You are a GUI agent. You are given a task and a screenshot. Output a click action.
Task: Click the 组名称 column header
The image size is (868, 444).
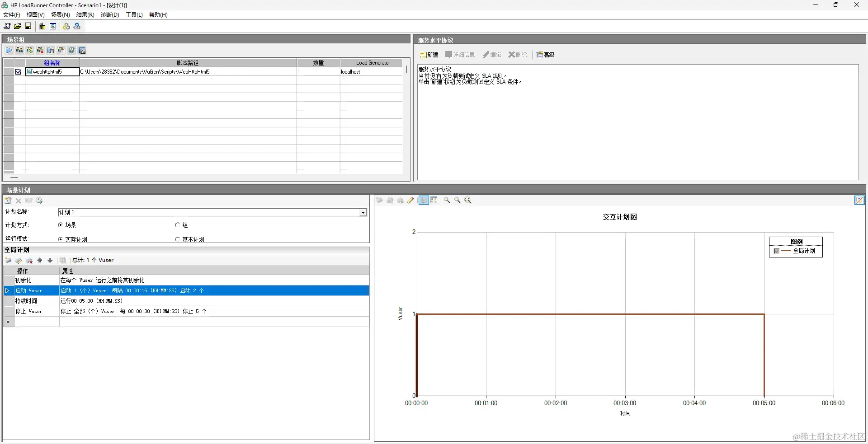pos(52,63)
